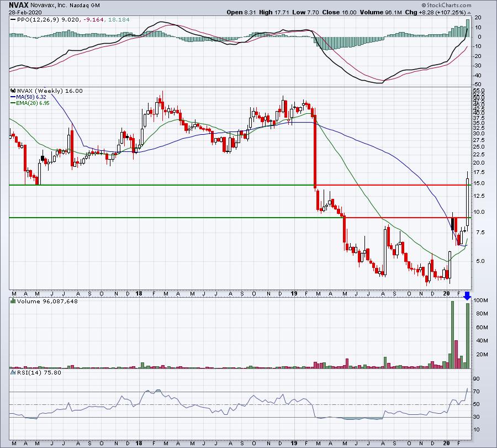Viewport: 497px width, 448px height.
Task: Click the NVAX ticker symbol in the chart title
Action: 19,5
